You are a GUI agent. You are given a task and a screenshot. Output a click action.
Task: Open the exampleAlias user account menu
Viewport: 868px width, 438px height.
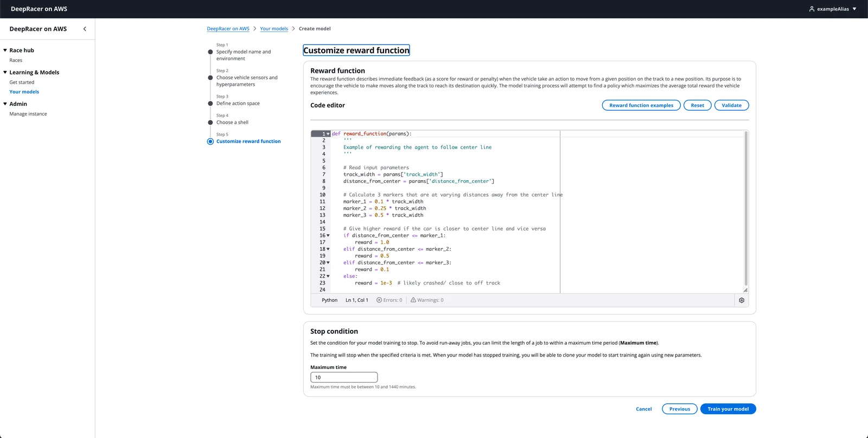click(833, 9)
